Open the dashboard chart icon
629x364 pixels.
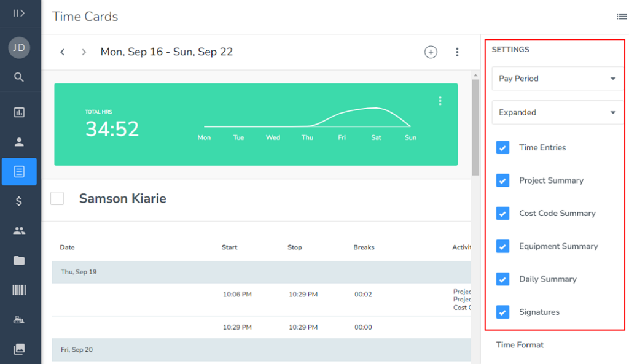(19, 112)
